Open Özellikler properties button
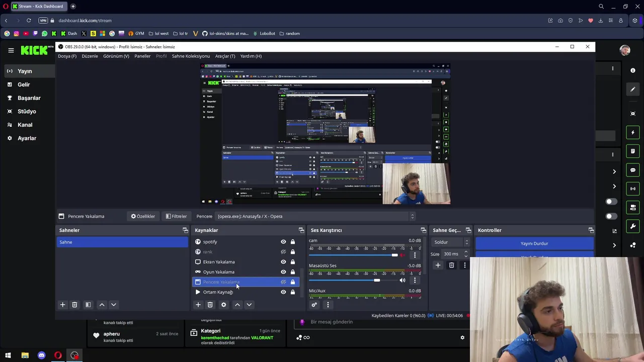Viewport: 644px width, 362px height. click(x=143, y=216)
